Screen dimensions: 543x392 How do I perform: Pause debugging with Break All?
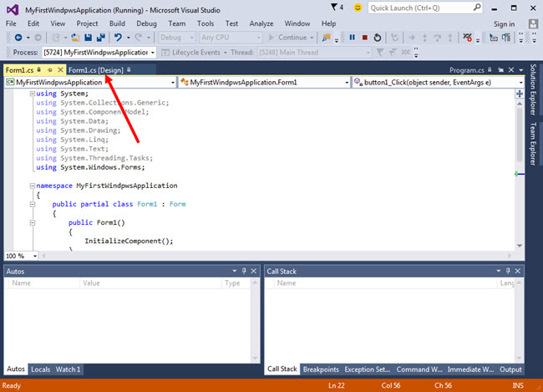coord(353,38)
